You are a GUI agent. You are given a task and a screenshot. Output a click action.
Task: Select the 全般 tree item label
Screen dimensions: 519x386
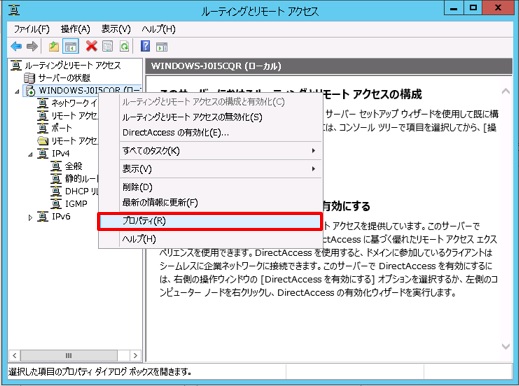(x=73, y=166)
